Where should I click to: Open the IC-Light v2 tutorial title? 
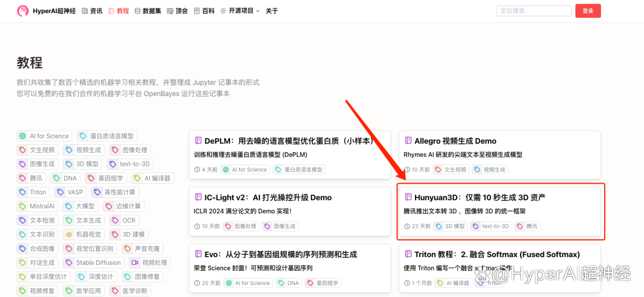click(x=268, y=197)
